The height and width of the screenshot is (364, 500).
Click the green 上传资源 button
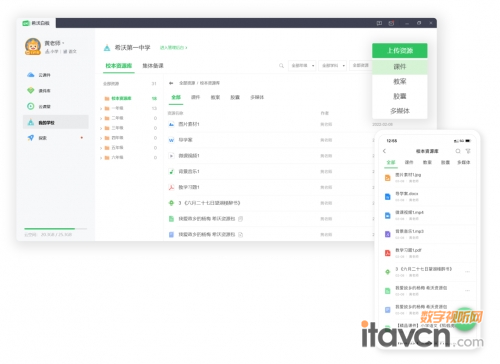coord(400,51)
